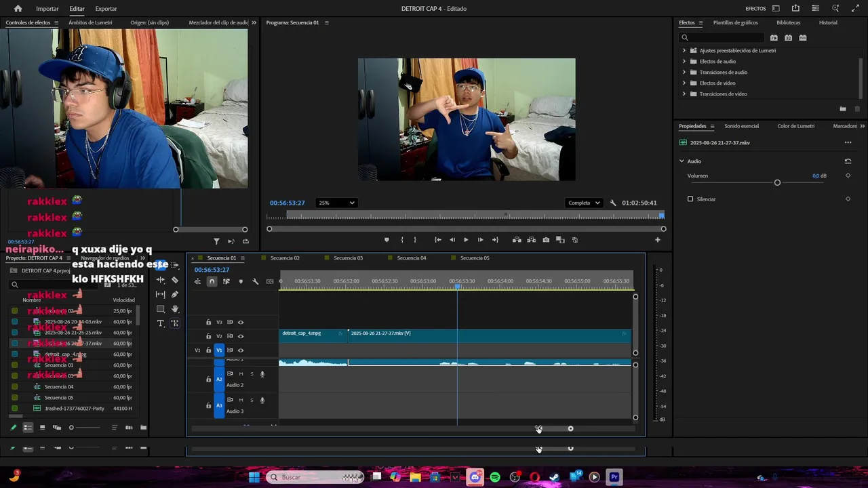The image size is (868, 488).
Task: Open the Secuencia 05 timeline tab
Action: pyautogui.click(x=475, y=258)
